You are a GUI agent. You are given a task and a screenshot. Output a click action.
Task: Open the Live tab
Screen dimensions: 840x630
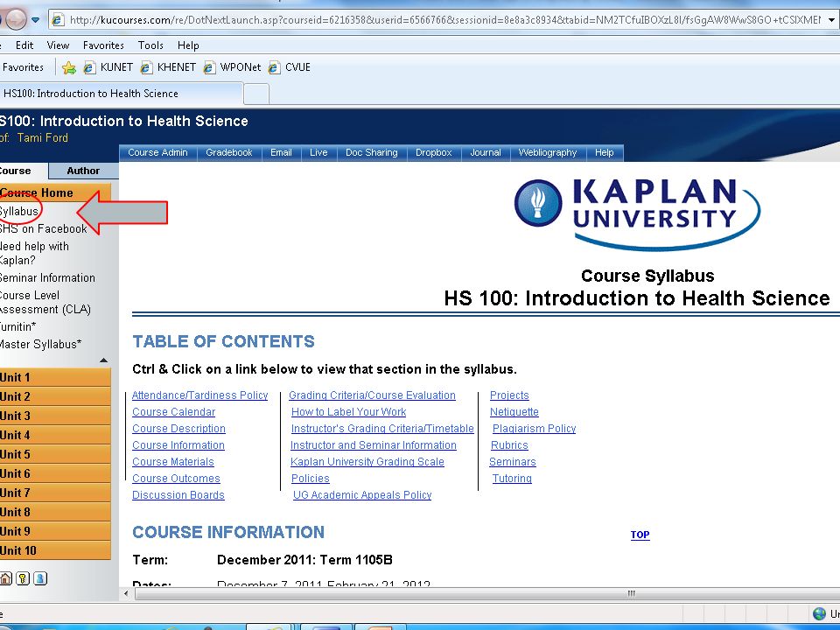[318, 152]
